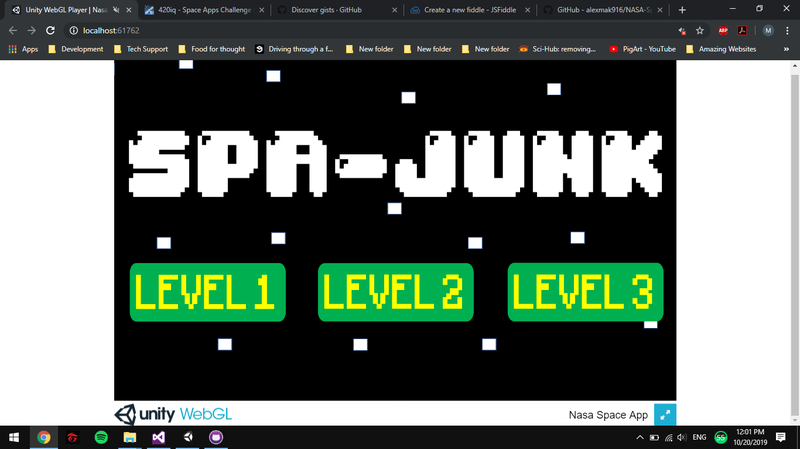
Task: Show hidden system tray icons
Action: (x=639, y=438)
